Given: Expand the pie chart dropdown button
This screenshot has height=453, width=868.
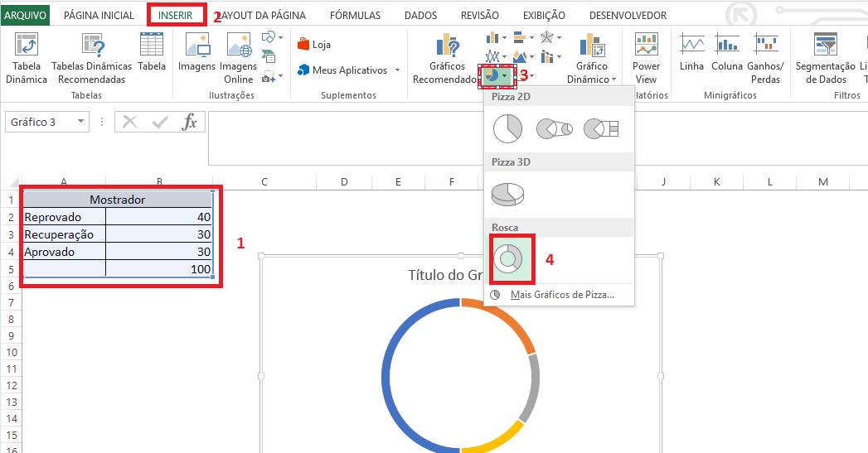Looking at the screenshot, I should (x=505, y=75).
